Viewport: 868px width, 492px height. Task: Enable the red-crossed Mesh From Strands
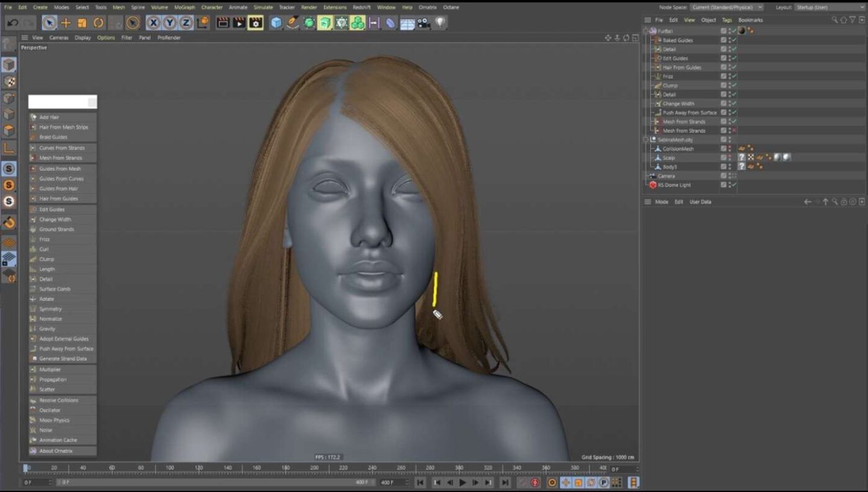coord(734,131)
